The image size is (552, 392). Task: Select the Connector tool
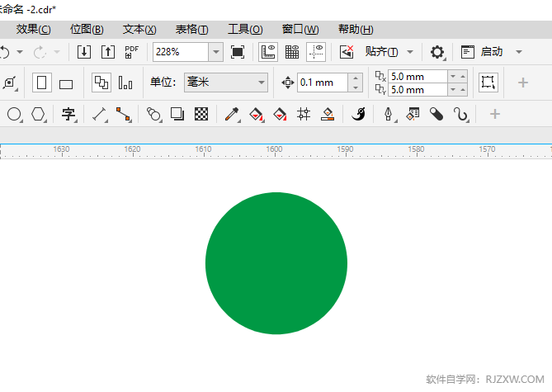click(x=124, y=115)
